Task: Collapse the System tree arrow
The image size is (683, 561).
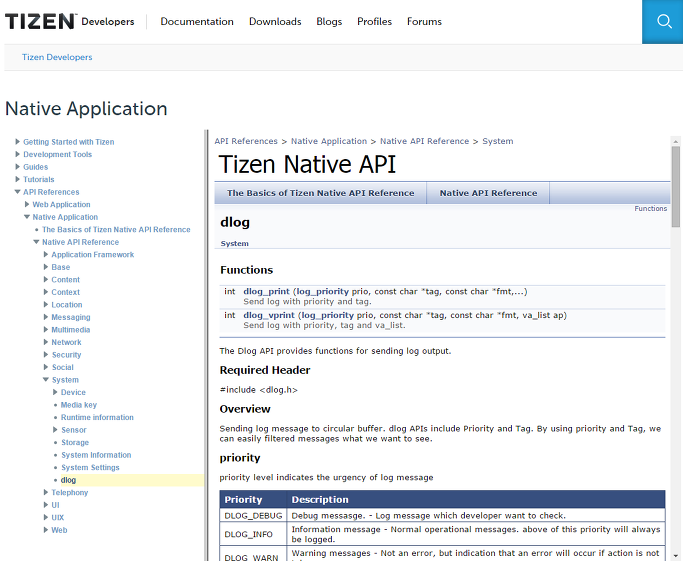Action: (x=46, y=380)
